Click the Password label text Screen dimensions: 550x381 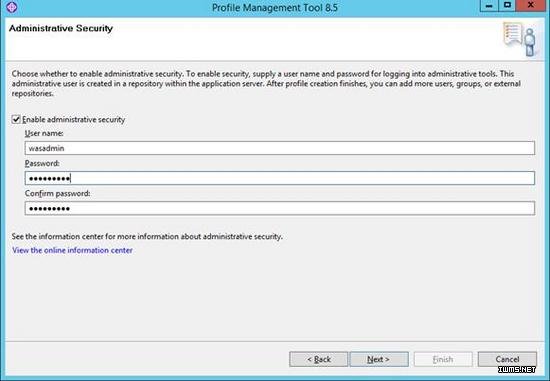(x=42, y=163)
